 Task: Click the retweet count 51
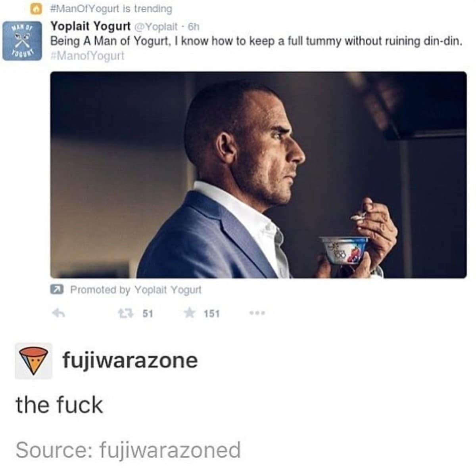click(148, 313)
